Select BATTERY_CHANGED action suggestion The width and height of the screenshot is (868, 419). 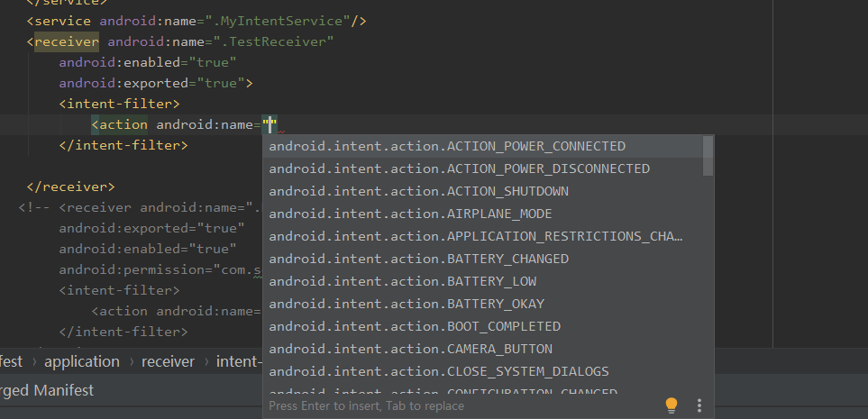[x=483, y=259]
